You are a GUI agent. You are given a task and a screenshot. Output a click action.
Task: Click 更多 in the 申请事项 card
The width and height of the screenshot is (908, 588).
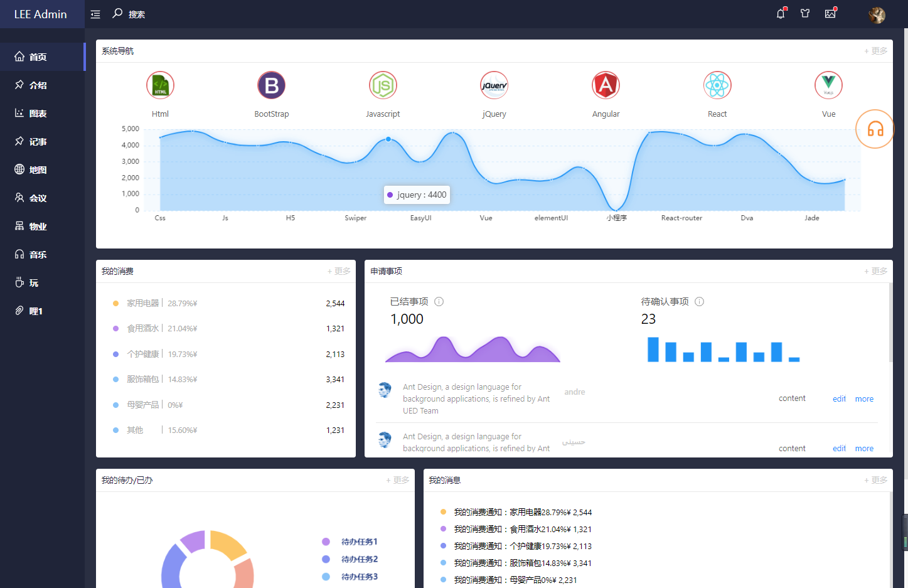[875, 271]
